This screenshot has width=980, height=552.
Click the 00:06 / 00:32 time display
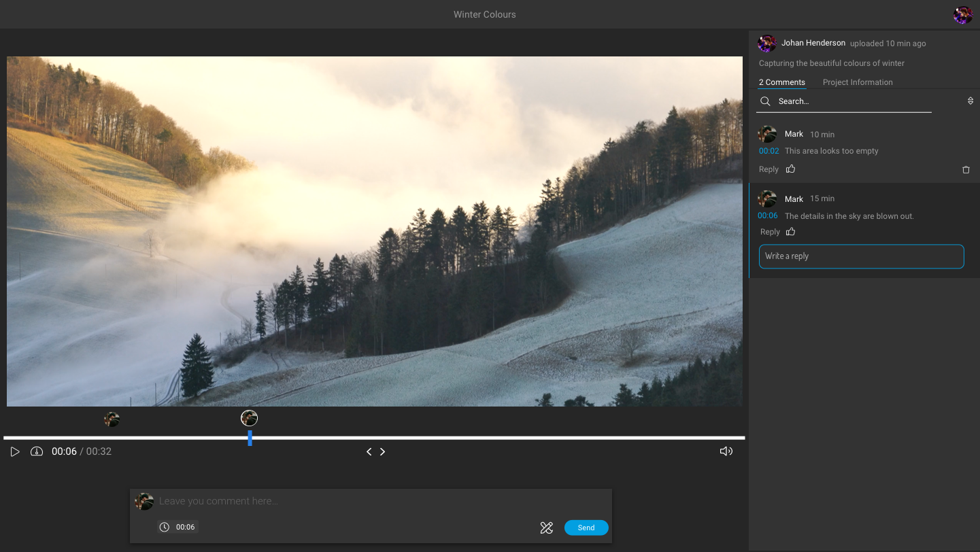[x=82, y=451]
